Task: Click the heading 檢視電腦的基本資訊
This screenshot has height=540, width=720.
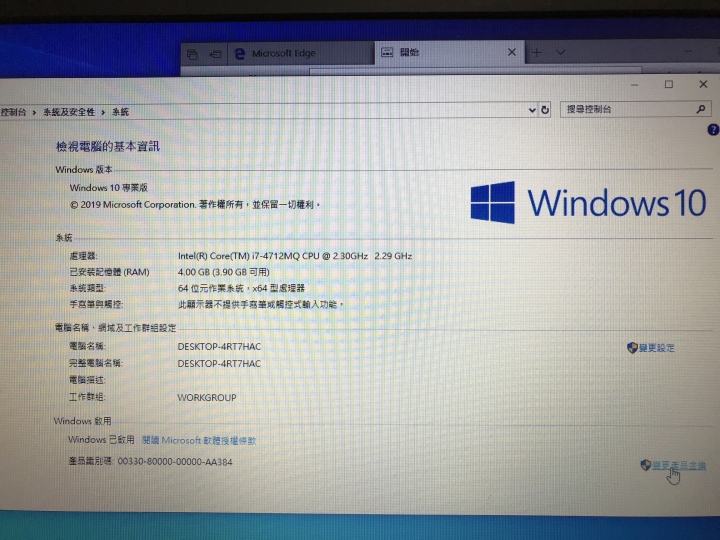Action: [107, 146]
